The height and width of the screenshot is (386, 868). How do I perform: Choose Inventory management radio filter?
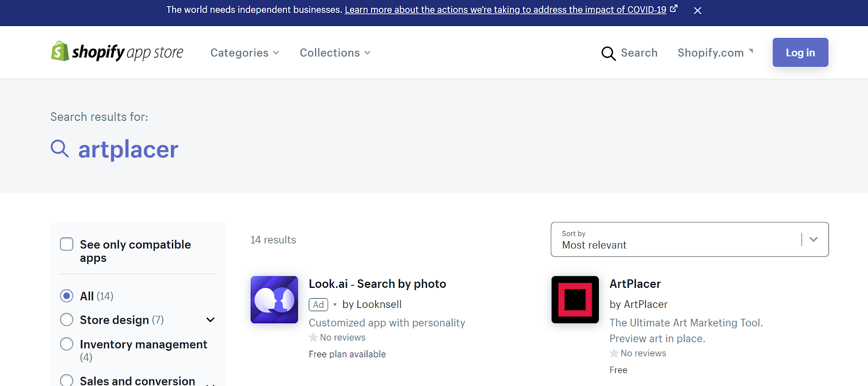tap(67, 344)
